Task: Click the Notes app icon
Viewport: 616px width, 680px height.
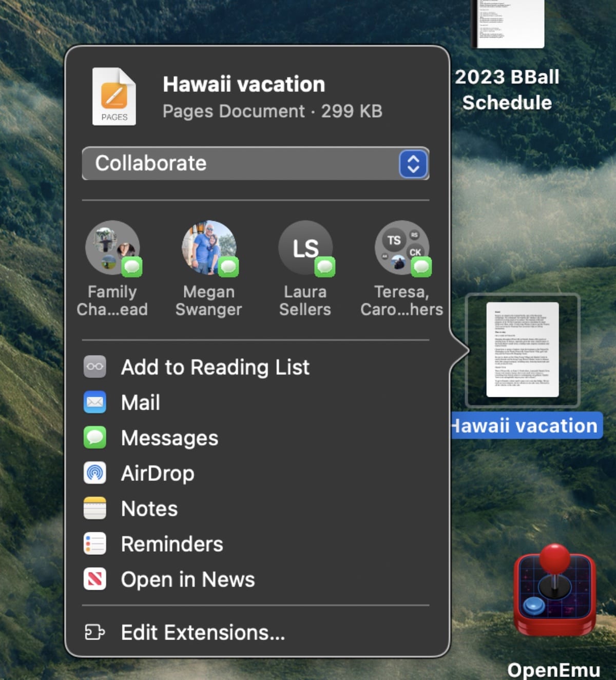Action: pos(94,508)
